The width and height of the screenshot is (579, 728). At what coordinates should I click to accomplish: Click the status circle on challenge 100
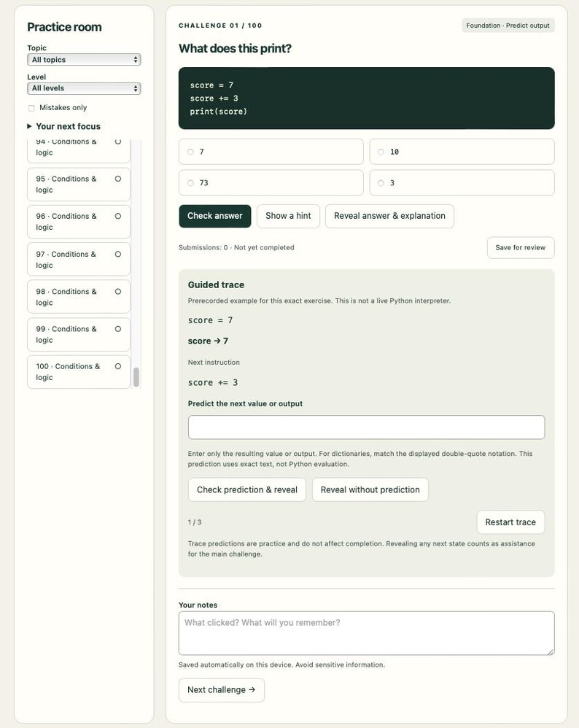tap(118, 366)
